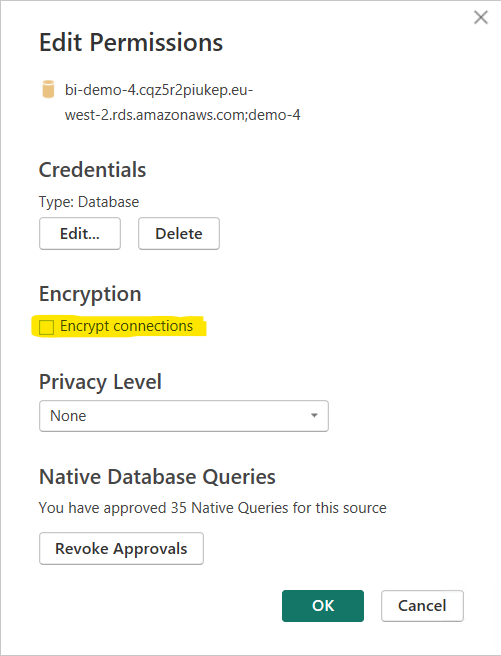Cancel the permission changes
This screenshot has height=656, width=501.
click(422, 606)
